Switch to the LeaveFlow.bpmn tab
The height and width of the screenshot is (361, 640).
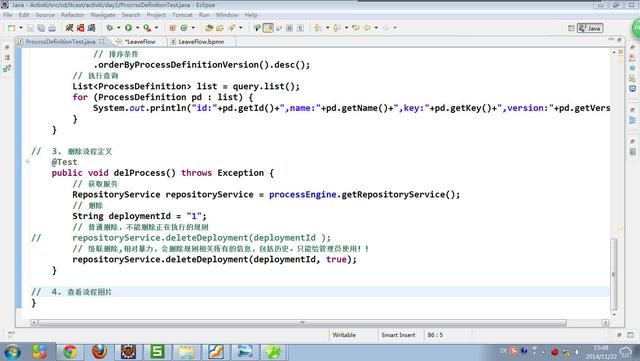point(198,42)
